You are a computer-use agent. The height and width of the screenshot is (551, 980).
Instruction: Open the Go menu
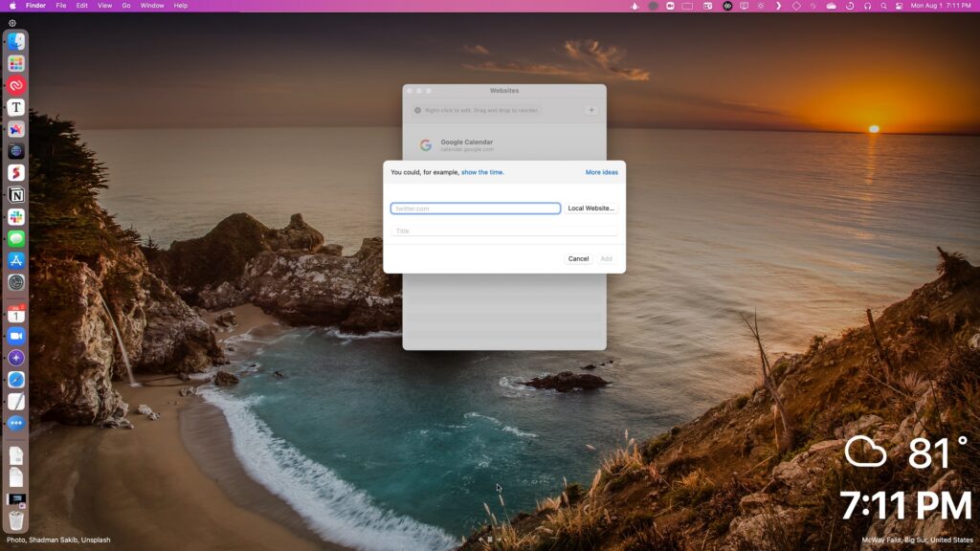[x=126, y=6]
